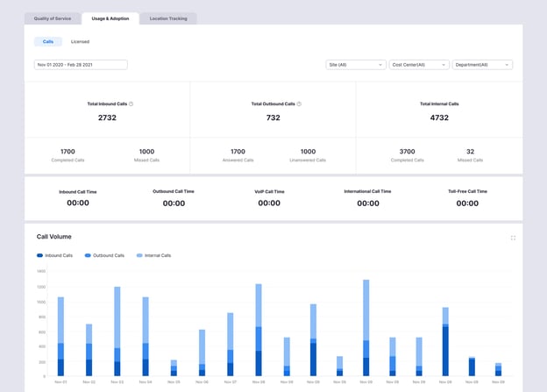The image size is (547, 392).
Task: Select the Calls sub-tab
Action: pos(48,41)
